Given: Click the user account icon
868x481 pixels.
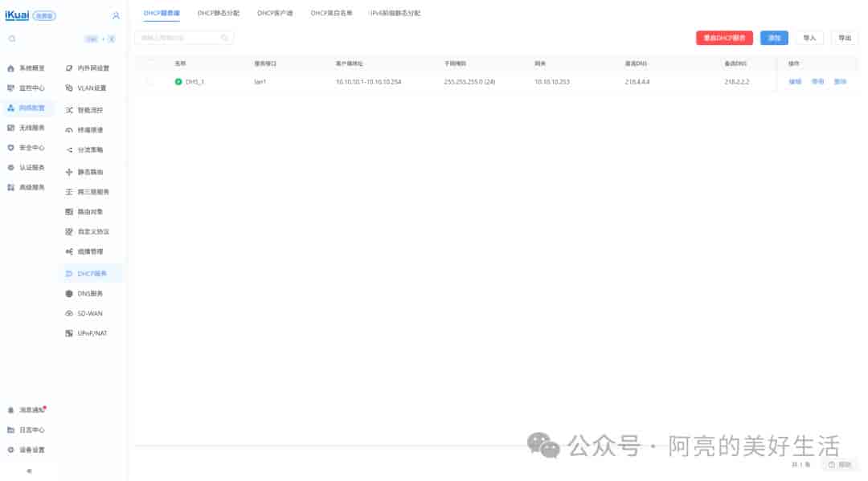Looking at the screenshot, I should click(116, 15).
